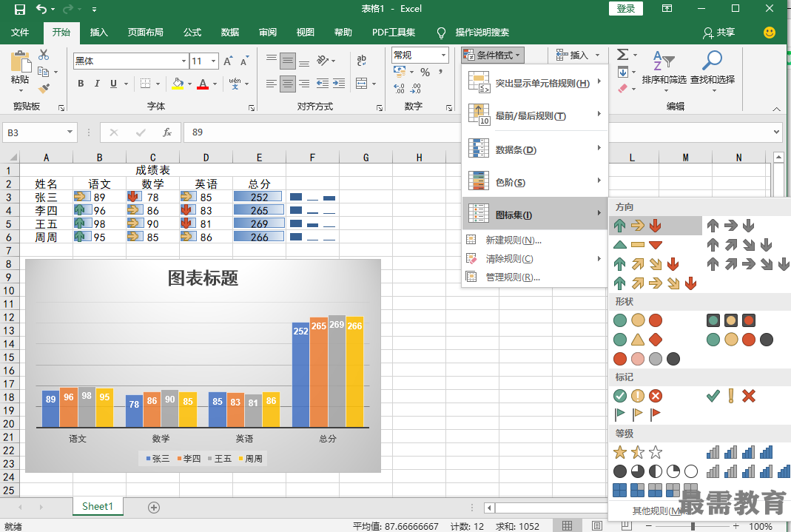This screenshot has width=791, height=532.
Task: Open the 色阶 submenu
Action: (x=534, y=182)
